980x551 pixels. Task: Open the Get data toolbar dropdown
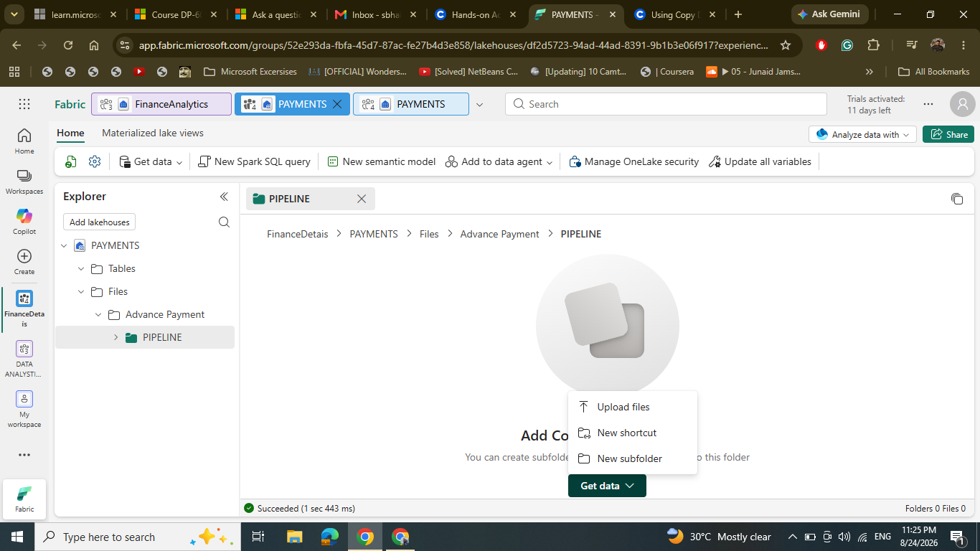(151, 161)
